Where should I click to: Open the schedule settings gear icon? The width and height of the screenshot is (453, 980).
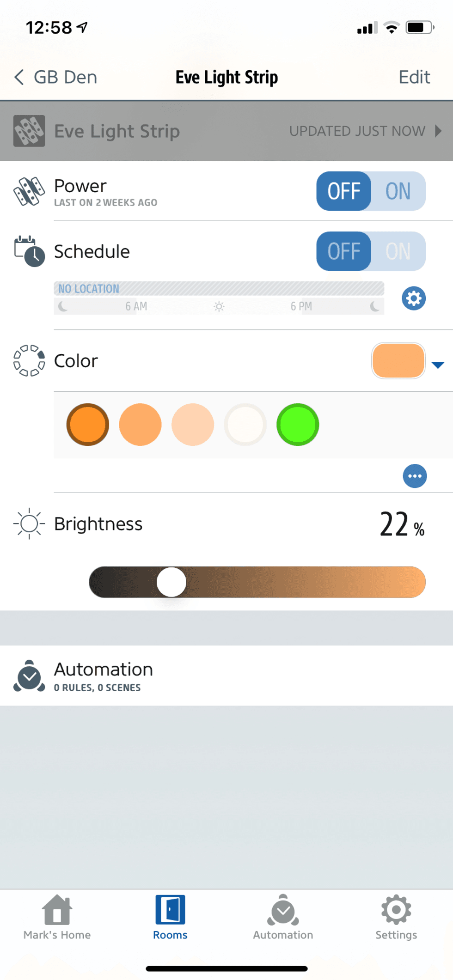tap(414, 298)
